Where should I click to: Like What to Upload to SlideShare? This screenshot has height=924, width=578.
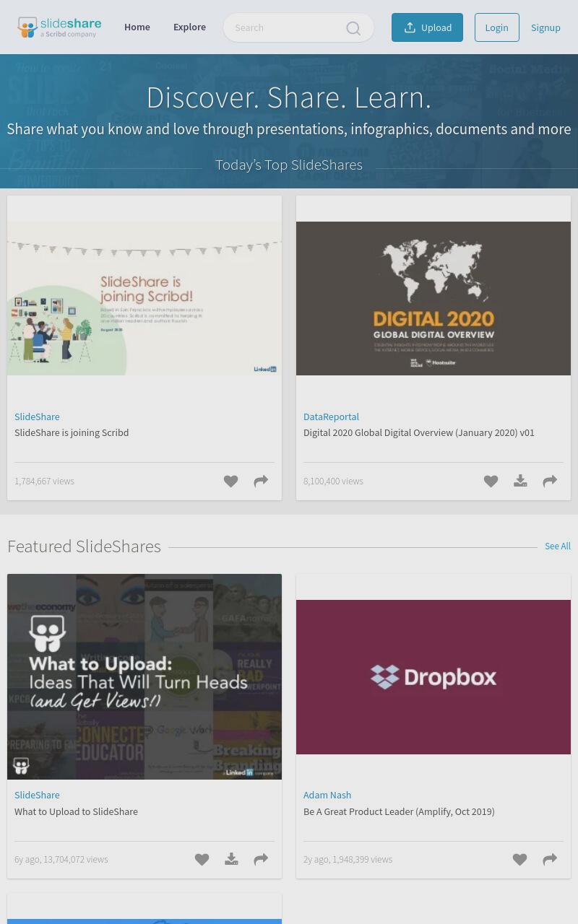[202, 860]
